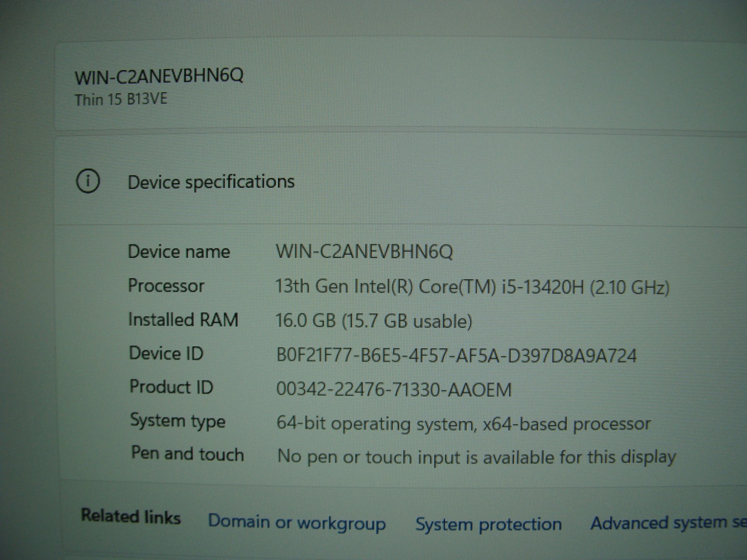Open the System protection link
The image size is (747, 560).
[488, 524]
